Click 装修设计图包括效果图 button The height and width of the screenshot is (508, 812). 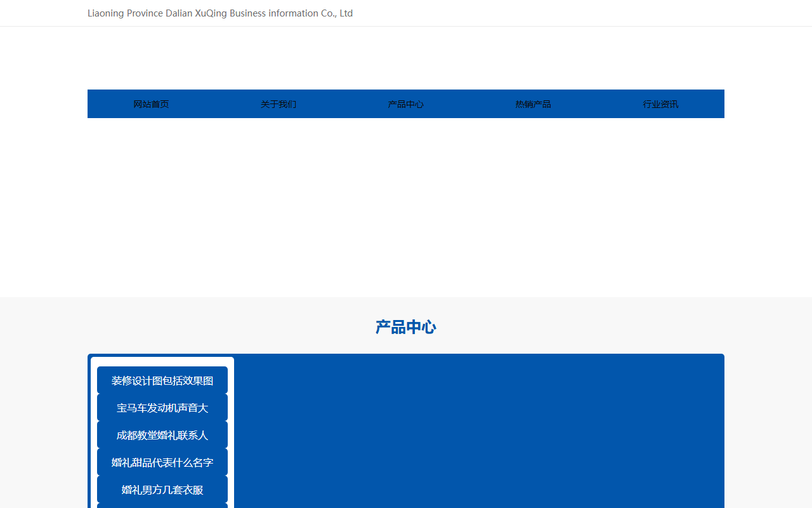coord(162,380)
